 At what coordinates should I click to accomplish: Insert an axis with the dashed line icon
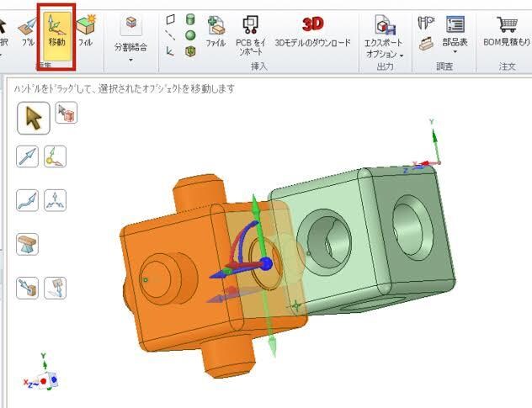click(x=170, y=35)
